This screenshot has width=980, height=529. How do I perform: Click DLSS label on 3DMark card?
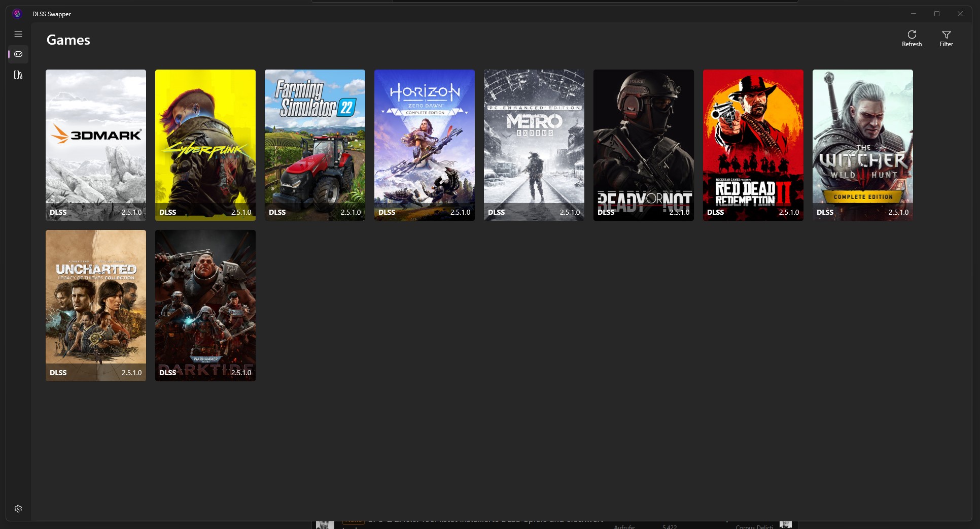(58, 212)
